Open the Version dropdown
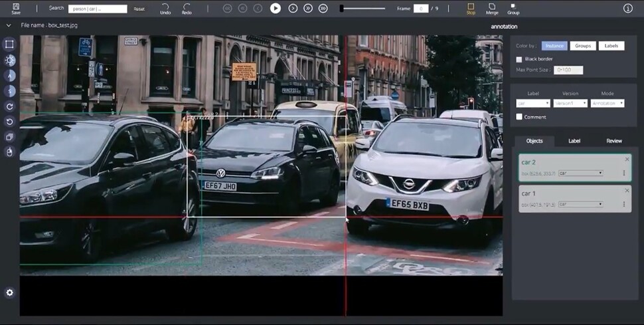644x325 pixels. click(x=570, y=103)
